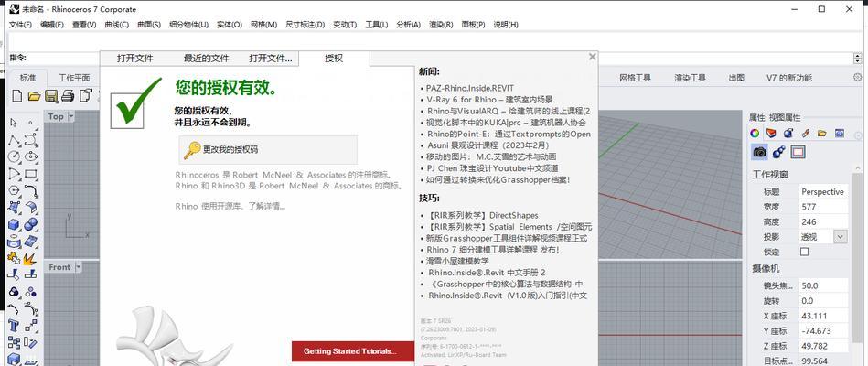Open the Asuni 景观设计课程 news item
868x366 pixels.
[488, 145]
